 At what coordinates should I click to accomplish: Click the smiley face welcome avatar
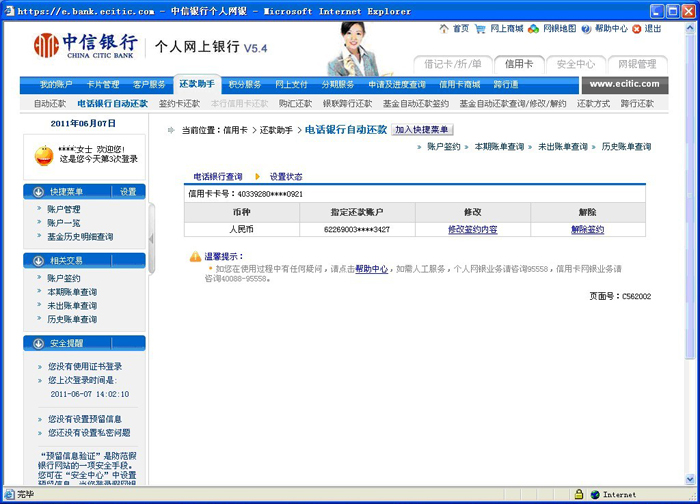coord(44,155)
